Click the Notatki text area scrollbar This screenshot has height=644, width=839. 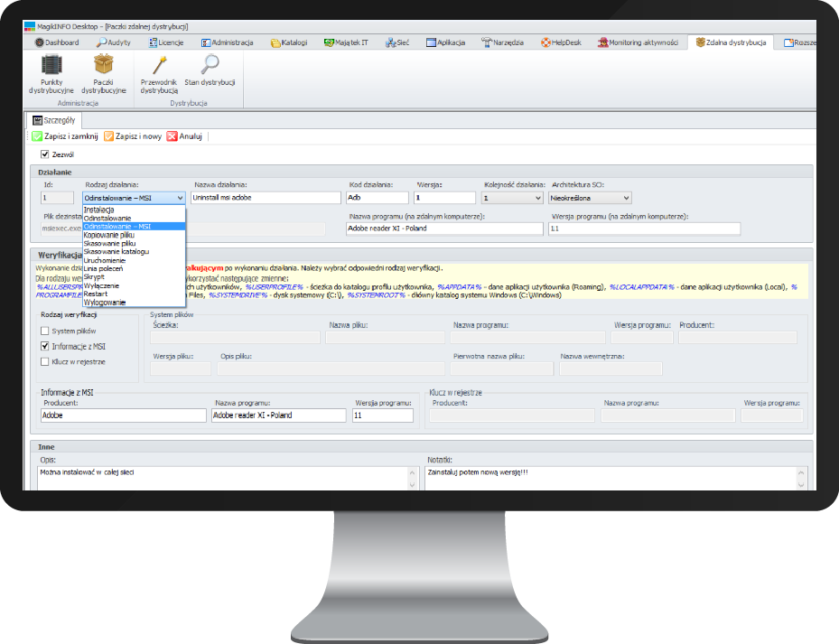click(x=801, y=479)
